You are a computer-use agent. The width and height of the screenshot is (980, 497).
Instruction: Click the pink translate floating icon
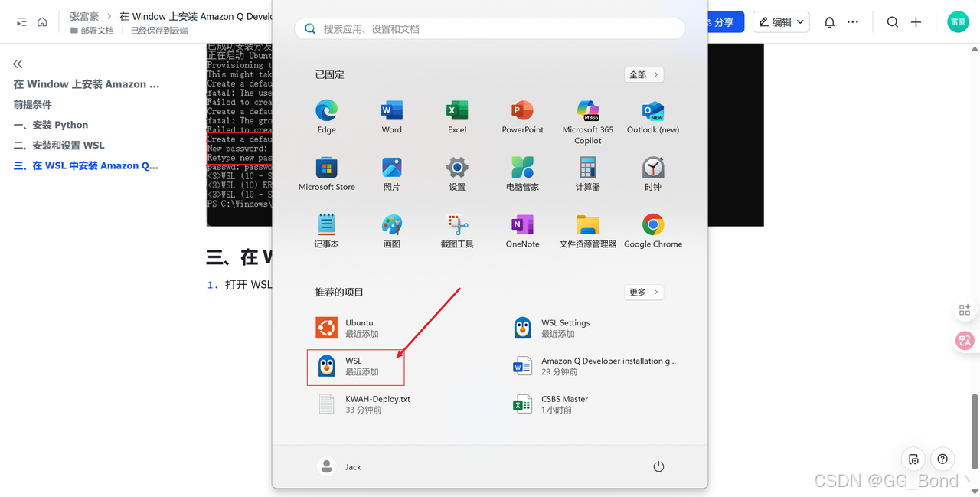point(965,341)
